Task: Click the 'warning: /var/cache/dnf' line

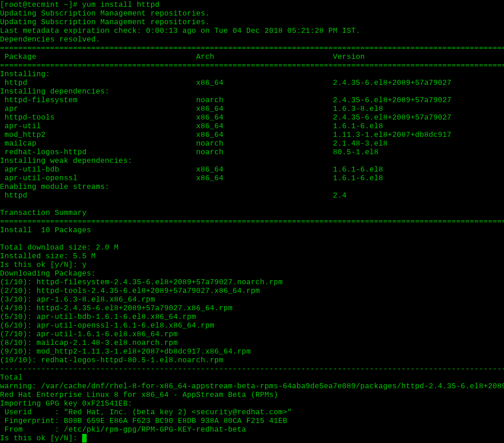Action: click(x=252, y=386)
